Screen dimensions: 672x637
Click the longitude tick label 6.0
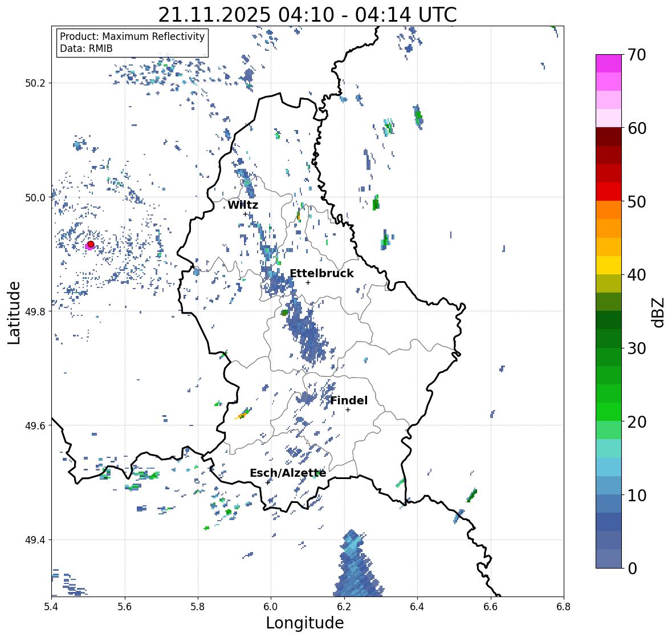[271, 607]
